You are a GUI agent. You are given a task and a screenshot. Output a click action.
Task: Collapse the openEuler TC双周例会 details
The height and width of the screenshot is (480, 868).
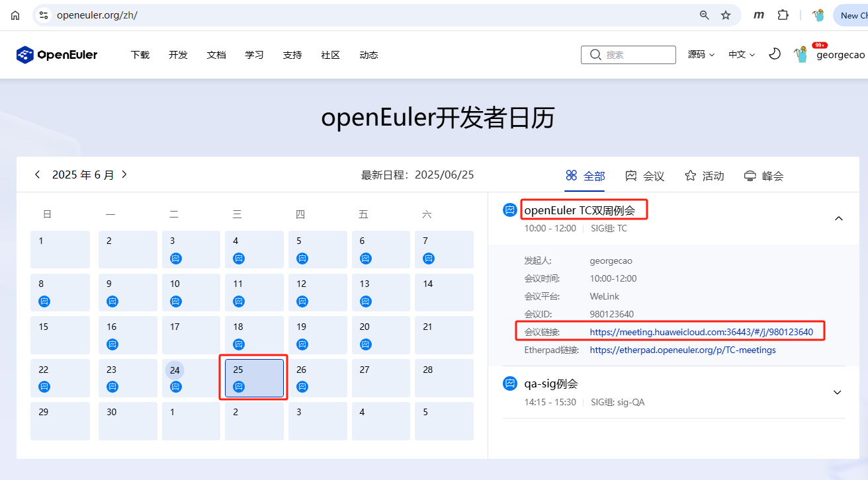click(838, 218)
